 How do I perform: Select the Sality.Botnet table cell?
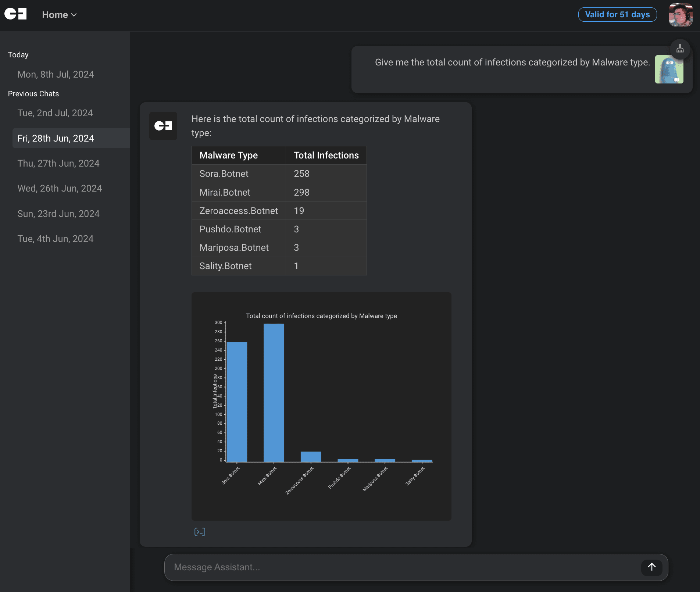click(239, 266)
